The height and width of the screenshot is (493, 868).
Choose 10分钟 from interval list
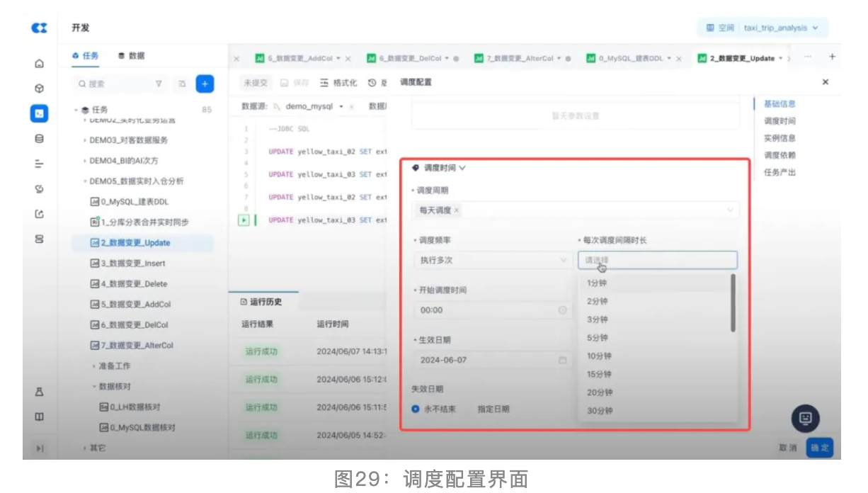pos(599,356)
